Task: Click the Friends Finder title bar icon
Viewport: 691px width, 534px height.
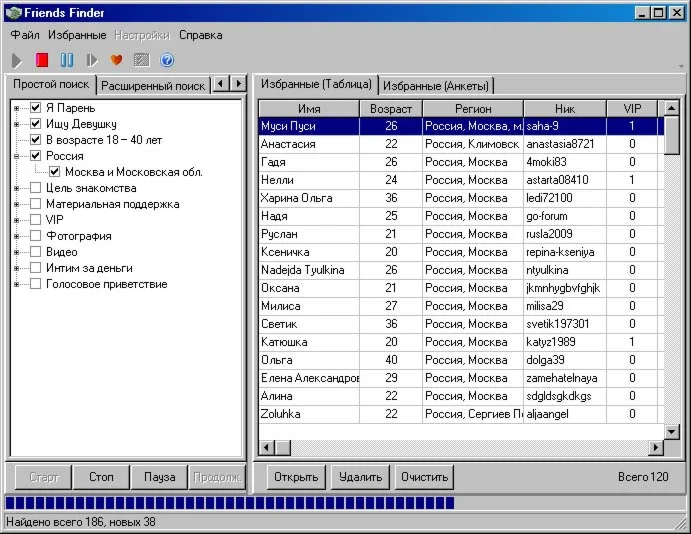Action: click(13, 12)
